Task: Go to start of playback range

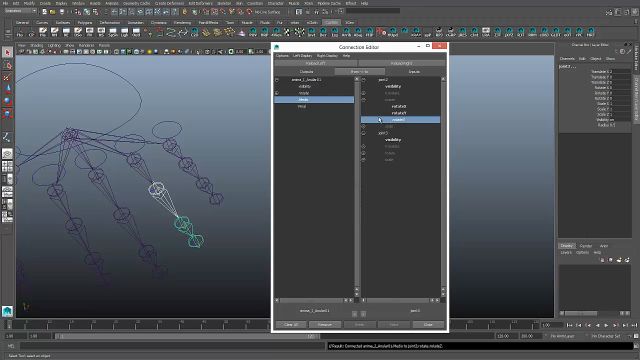Action: click(570, 325)
